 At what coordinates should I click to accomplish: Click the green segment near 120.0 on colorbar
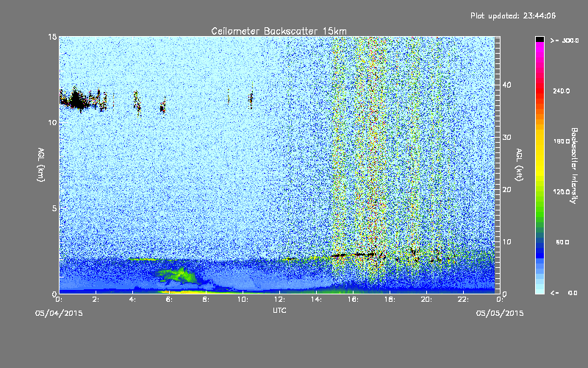pyautogui.click(x=539, y=195)
